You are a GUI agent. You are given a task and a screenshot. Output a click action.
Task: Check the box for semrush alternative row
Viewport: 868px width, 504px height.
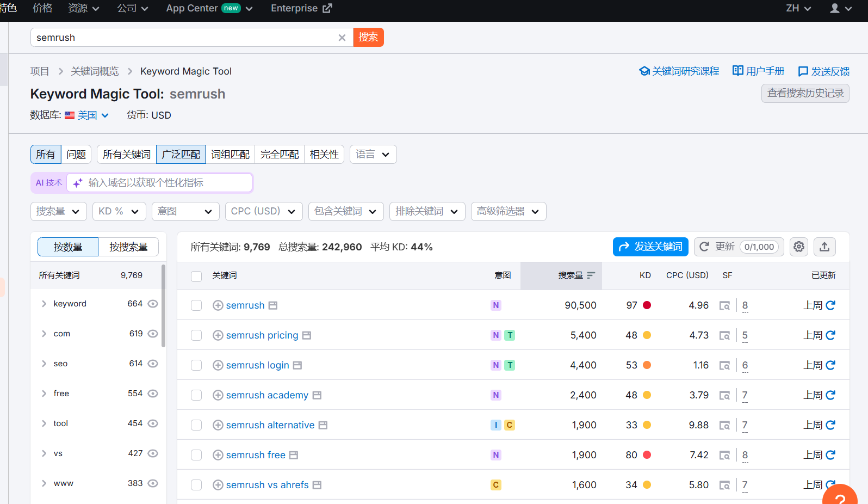click(x=196, y=425)
